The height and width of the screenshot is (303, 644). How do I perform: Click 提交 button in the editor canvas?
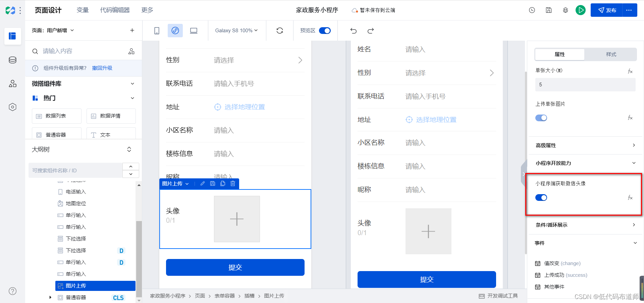click(x=235, y=267)
